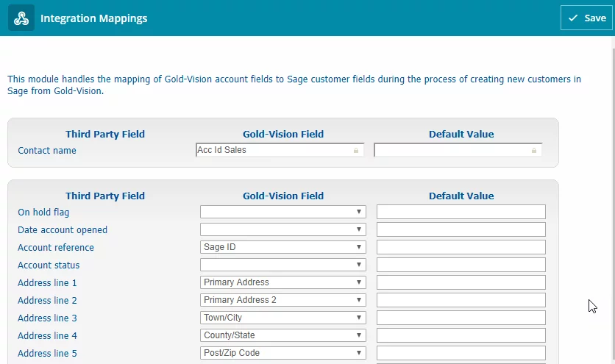
Task: Change the Primary Address dropdown selection
Action: click(x=282, y=282)
